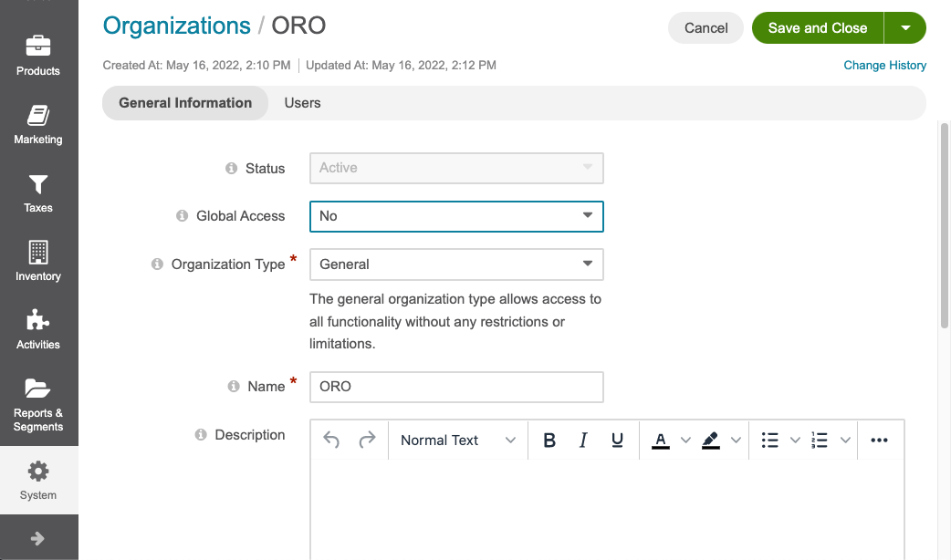
Task: Open the Global Access dropdown
Action: pos(456,216)
